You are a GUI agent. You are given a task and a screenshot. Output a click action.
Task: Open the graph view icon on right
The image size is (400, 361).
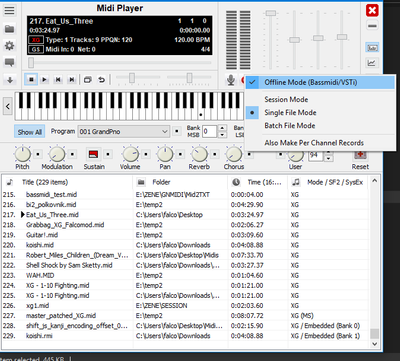pos(372,62)
